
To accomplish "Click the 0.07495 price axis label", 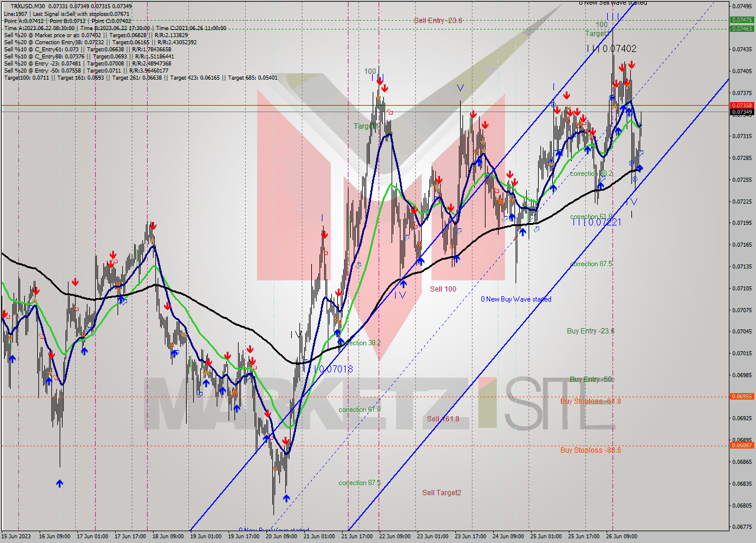I will point(742,6).
